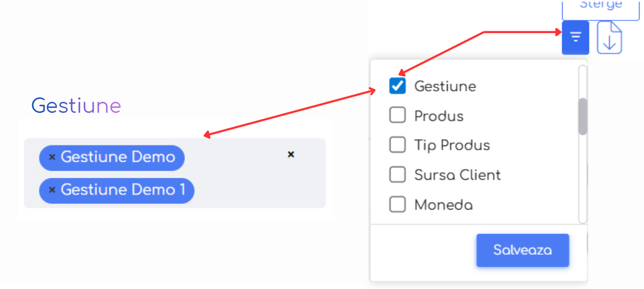Remove the Gestiune Demo 1 tag
Screen dimensions: 644x289
[52, 190]
